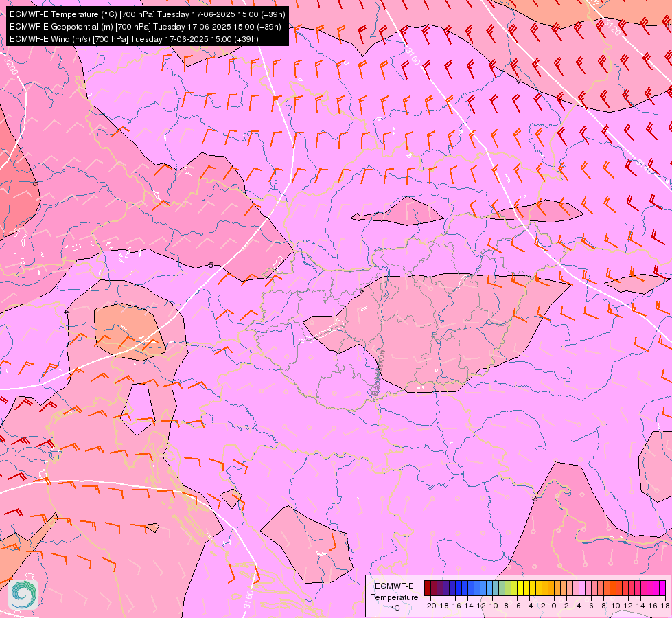Click the bright magenta rightmost legend swatch
This screenshot has width=672, height=618.
tap(662, 588)
